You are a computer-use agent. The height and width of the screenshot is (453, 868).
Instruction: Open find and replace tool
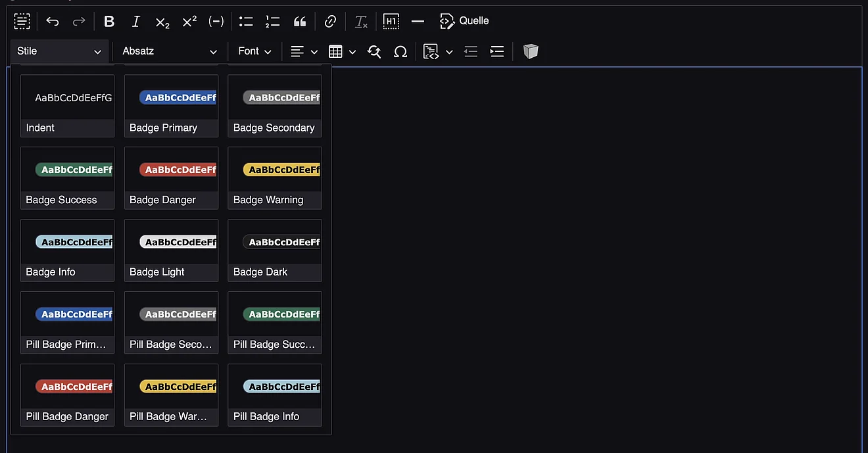pos(374,51)
